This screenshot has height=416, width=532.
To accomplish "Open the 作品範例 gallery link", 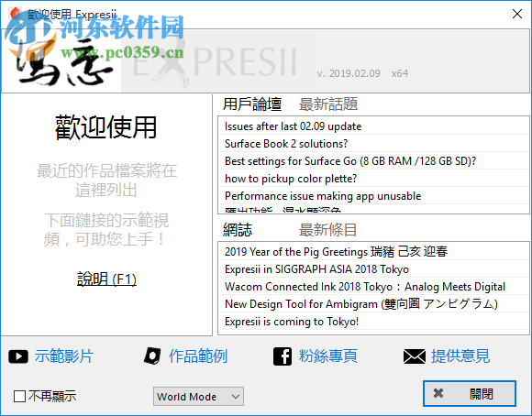I will click(x=198, y=356).
